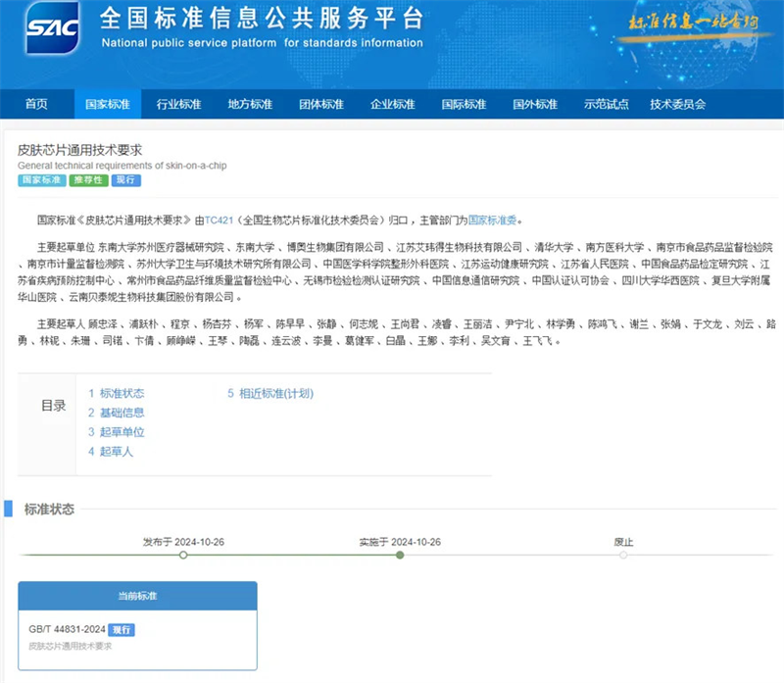Switch to the 团体标准 tab
784x683 pixels.
tap(320, 105)
